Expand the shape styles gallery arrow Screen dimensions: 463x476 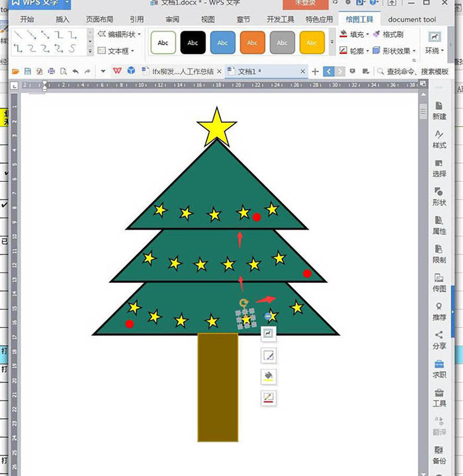(332, 42)
